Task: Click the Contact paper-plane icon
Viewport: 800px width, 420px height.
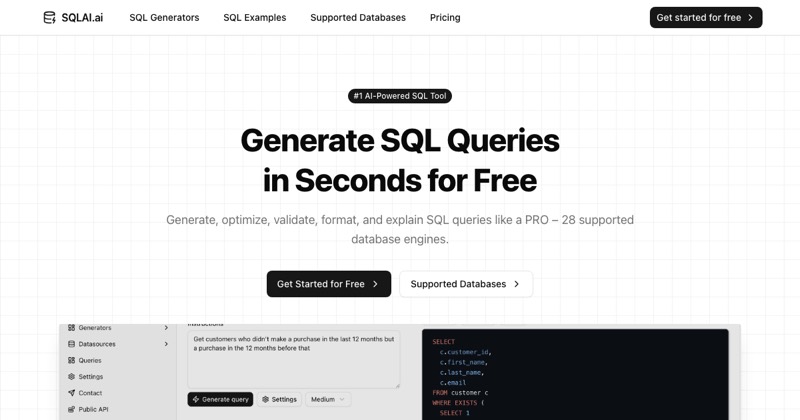Action: point(71,393)
